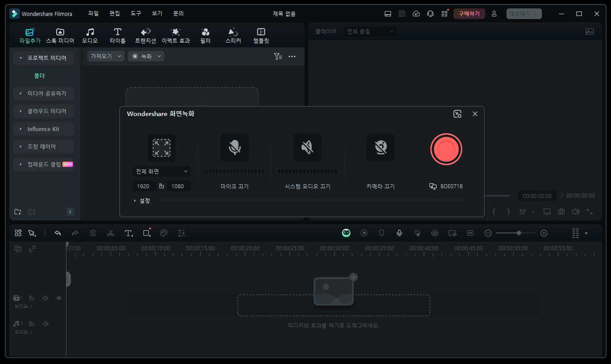Click the player snapshot camera icon
Screen dimensions: 611x364
(561, 212)
